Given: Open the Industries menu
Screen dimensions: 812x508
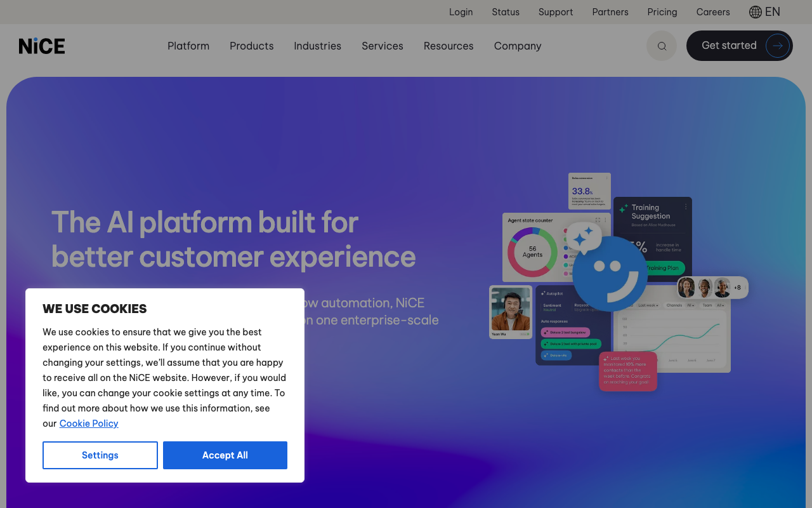Looking at the screenshot, I should point(317,46).
